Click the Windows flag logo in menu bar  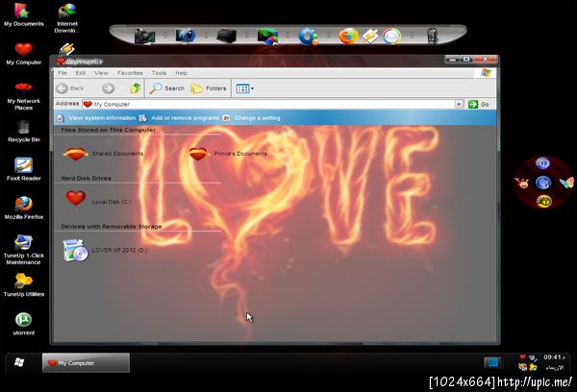coord(486,73)
